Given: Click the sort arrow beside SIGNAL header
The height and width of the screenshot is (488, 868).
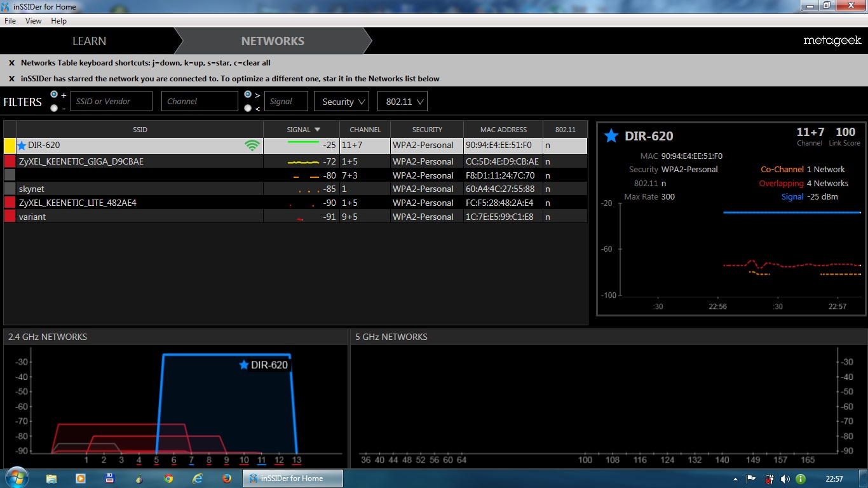Looking at the screenshot, I should coord(318,130).
